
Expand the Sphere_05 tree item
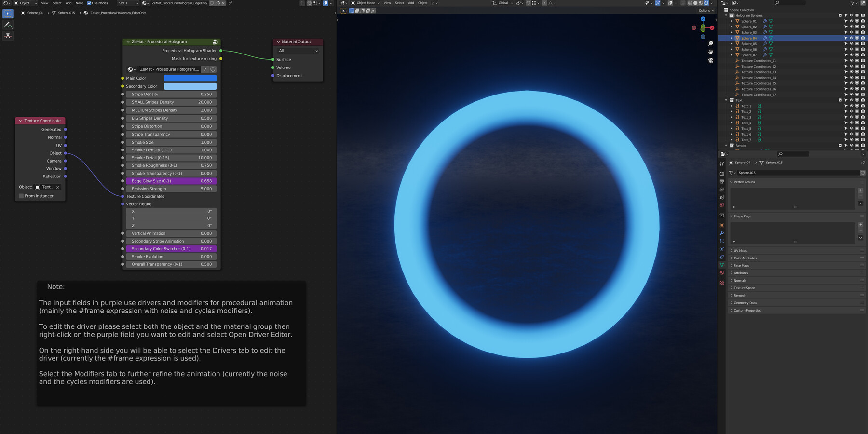(x=732, y=44)
